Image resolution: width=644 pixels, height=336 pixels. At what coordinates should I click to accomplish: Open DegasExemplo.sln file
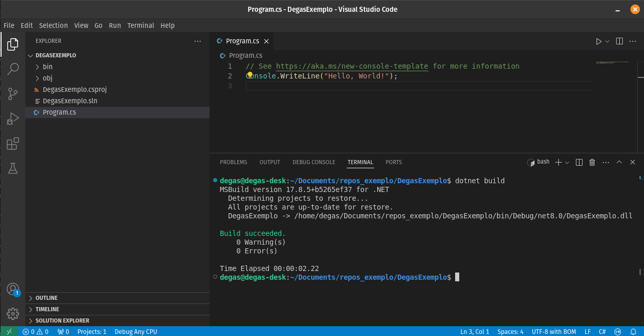[118, 101]
